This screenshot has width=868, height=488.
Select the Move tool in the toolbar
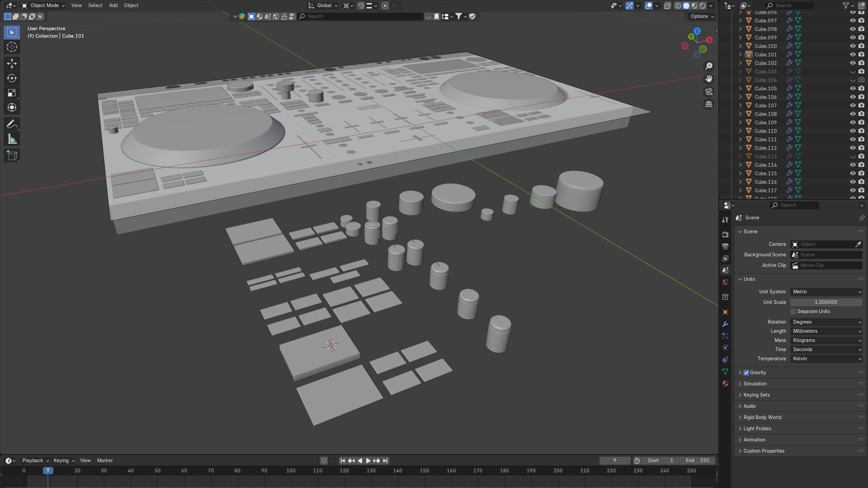12,63
